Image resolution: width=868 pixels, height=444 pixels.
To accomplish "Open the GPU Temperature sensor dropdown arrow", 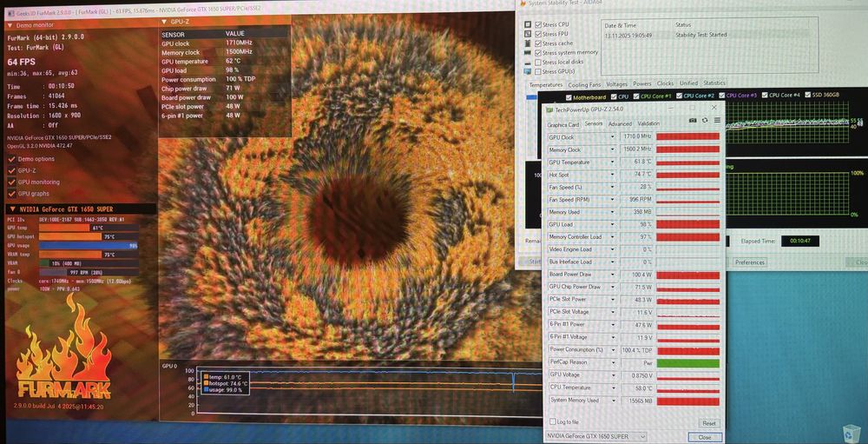I will pos(613,162).
